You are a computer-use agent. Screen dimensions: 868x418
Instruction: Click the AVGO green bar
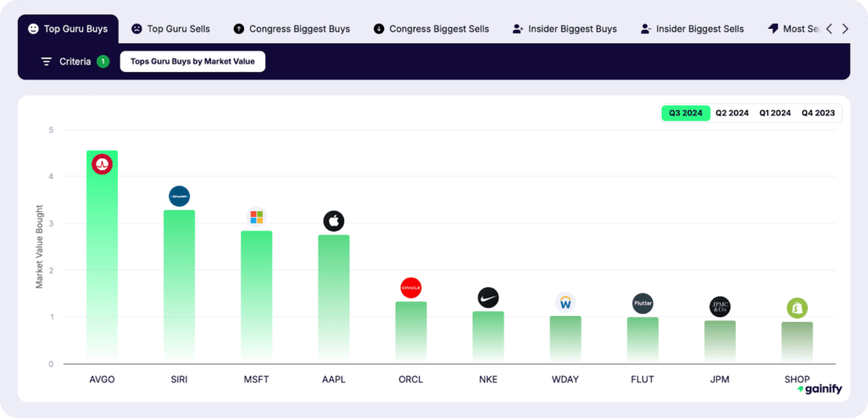[102, 258]
